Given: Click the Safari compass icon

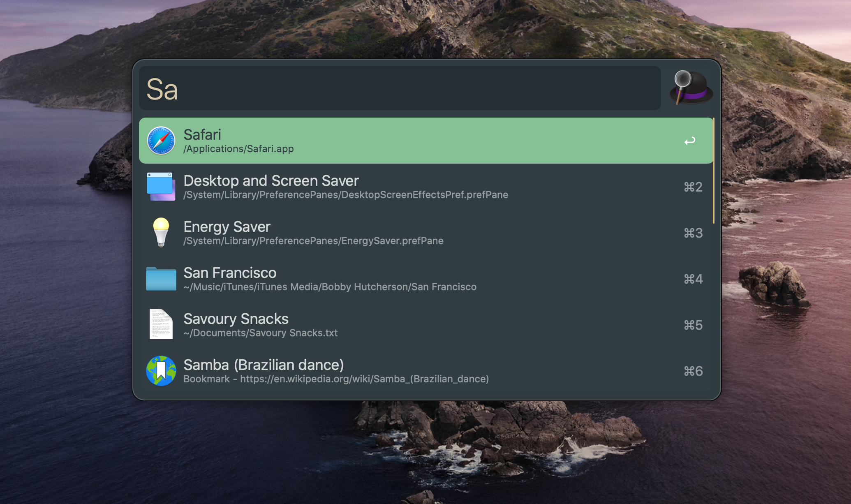Looking at the screenshot, I should coord(161,141).
